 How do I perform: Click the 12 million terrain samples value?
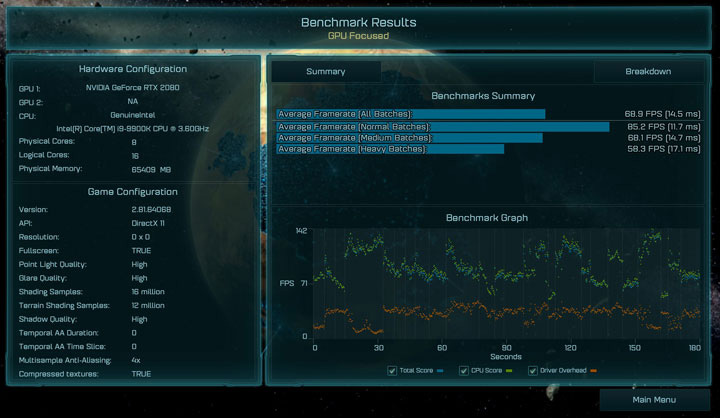148,305
